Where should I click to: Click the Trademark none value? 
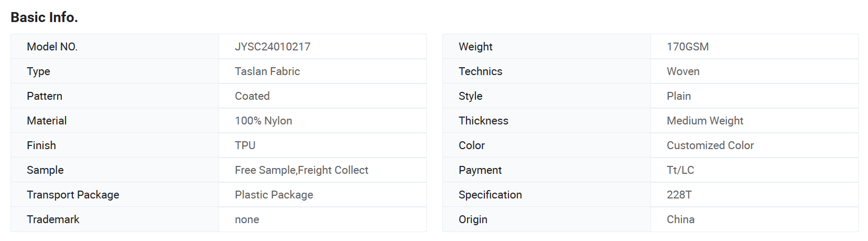pyautogui.click(x=247, y=219)
